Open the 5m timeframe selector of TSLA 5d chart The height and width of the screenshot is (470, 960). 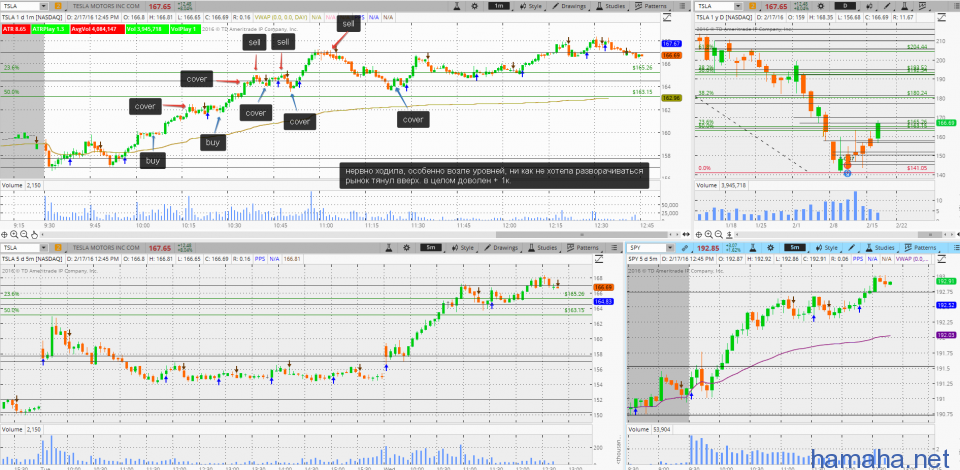point(430,248)
